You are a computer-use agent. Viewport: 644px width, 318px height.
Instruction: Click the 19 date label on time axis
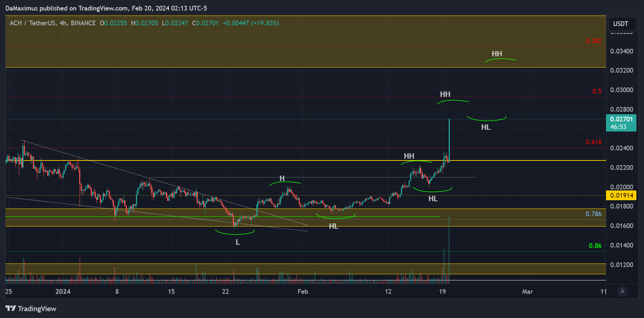(442, 292)
